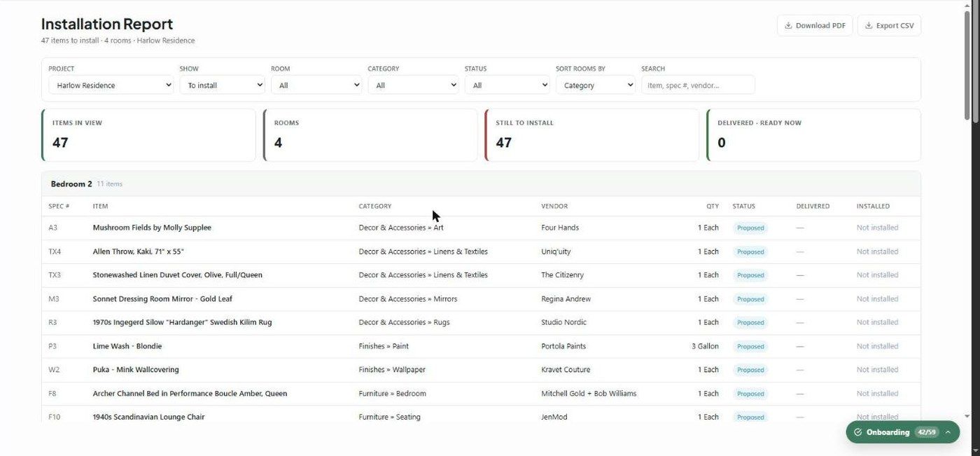
Task: Click the 3 Gallon quantity cell
Action: (x=705, y=346)
